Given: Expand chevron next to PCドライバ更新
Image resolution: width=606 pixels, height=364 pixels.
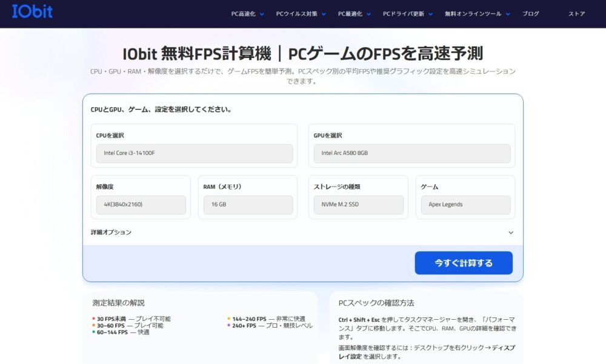Looking at the screenshot, I should click(x=430, y=15).
